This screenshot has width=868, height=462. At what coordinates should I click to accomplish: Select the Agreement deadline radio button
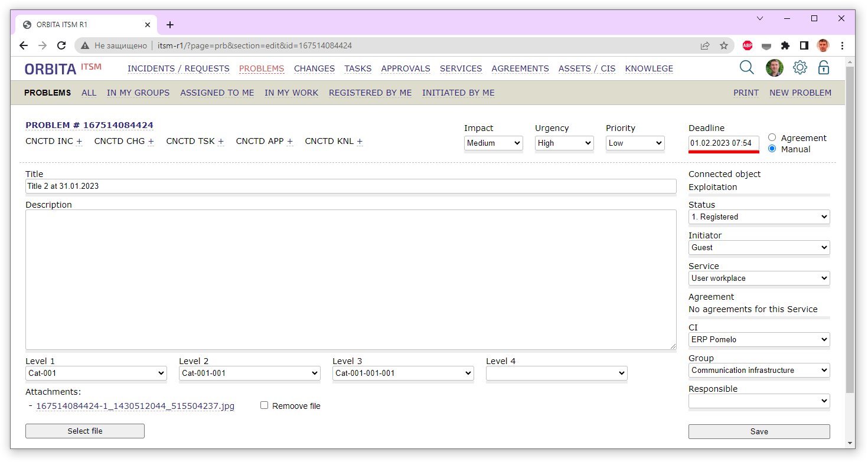772,137
